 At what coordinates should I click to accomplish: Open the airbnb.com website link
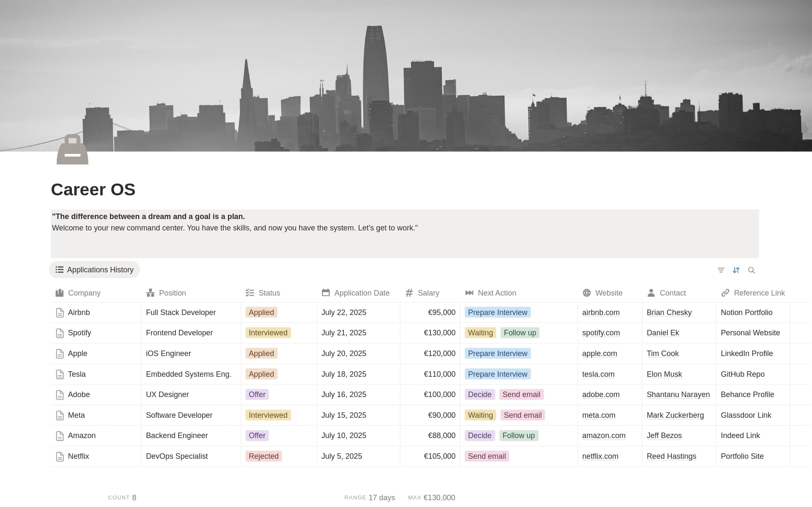tap(601, 312)
